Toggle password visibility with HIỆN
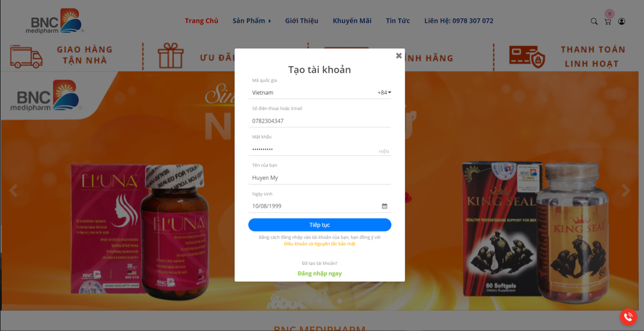The height and width of the screenshot is (331, 644). pos(384,152)
